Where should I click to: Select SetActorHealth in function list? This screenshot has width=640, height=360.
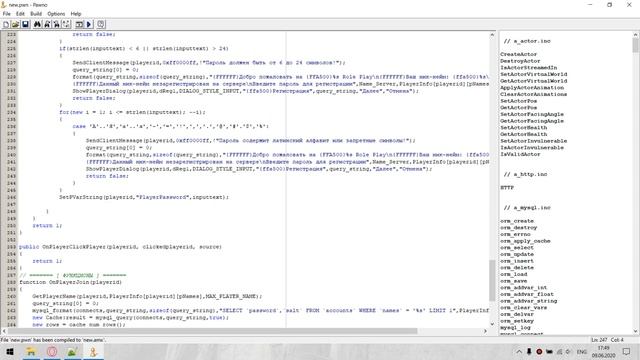(x=524, y=128)
